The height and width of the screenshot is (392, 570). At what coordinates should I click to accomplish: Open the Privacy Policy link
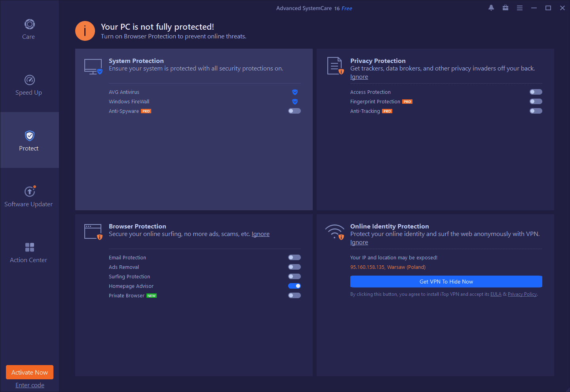click(x=522, y=294)
